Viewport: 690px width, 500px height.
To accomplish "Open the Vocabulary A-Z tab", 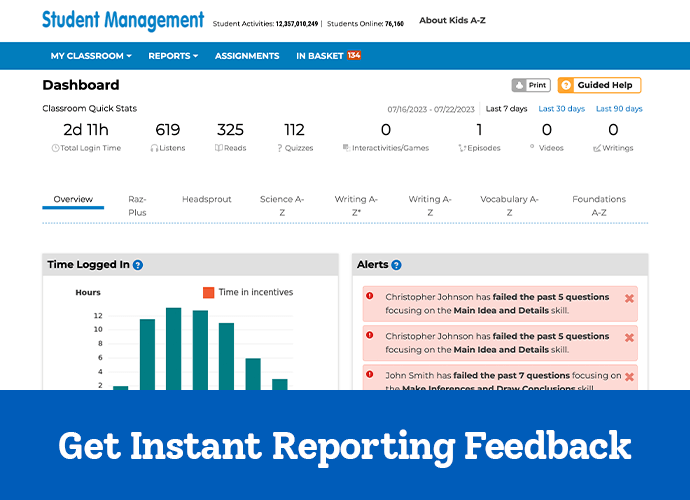I will (x=510, y=206).
